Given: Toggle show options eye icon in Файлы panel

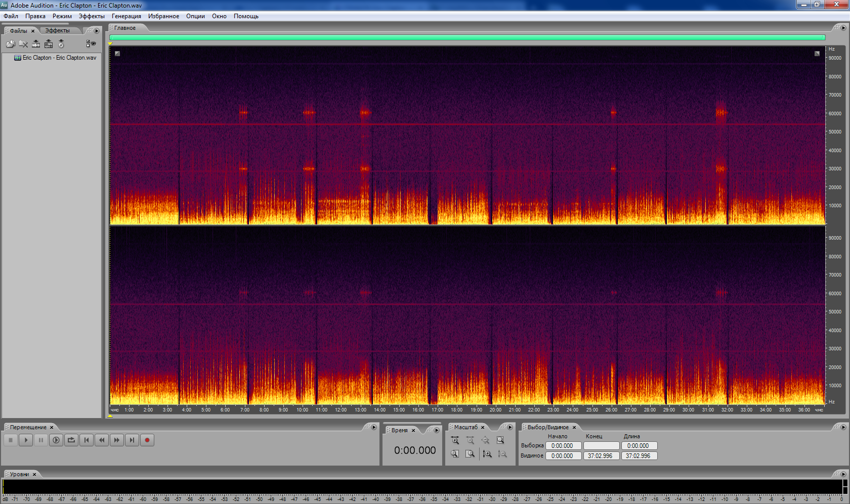Looking at the screenshot, I should (91, 44).
